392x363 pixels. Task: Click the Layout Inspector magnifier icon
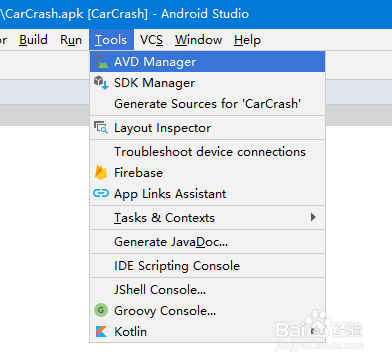101,128
